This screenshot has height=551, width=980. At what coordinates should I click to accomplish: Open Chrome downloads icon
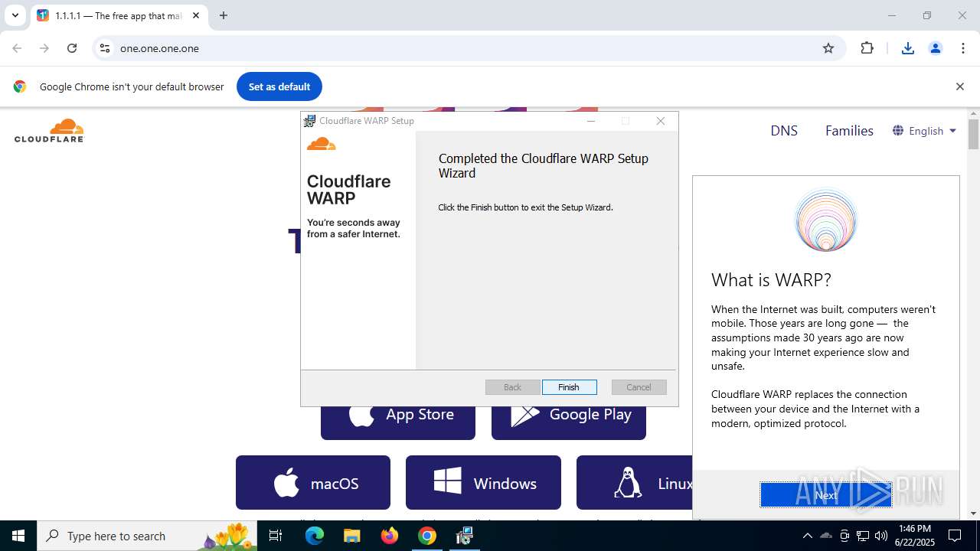coord(908,48)
